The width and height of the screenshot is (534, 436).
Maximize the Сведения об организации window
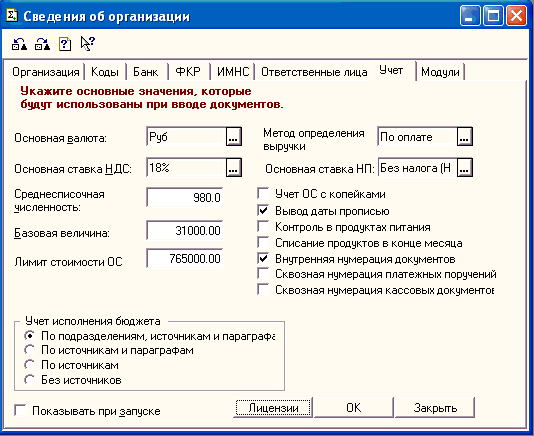493,16
